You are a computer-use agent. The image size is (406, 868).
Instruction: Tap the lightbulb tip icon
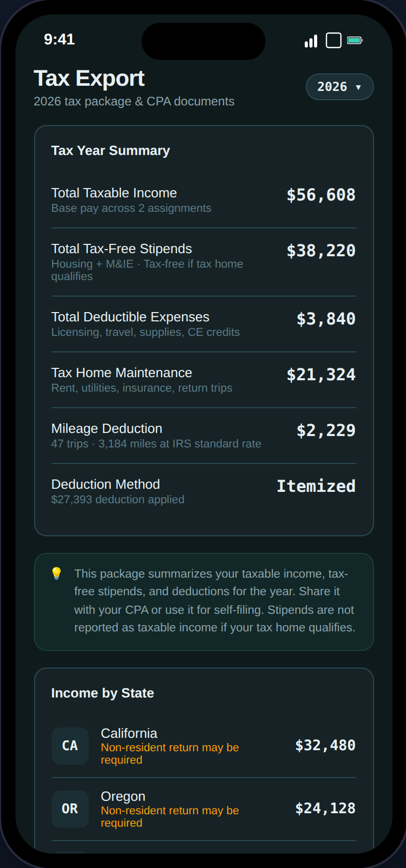[x=55, y=573]
